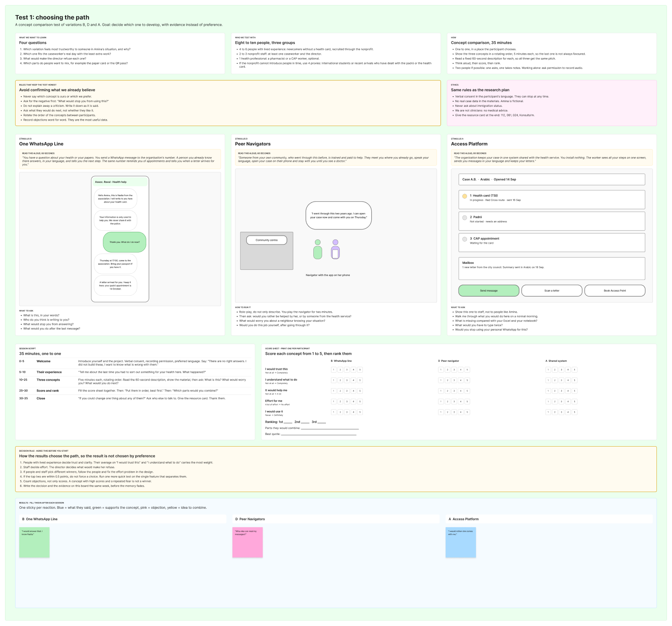This screenshot has height=626, width=672.
Task: Select the 'Avoid confirming what we already believe' heading
Action: pos(57,90)
